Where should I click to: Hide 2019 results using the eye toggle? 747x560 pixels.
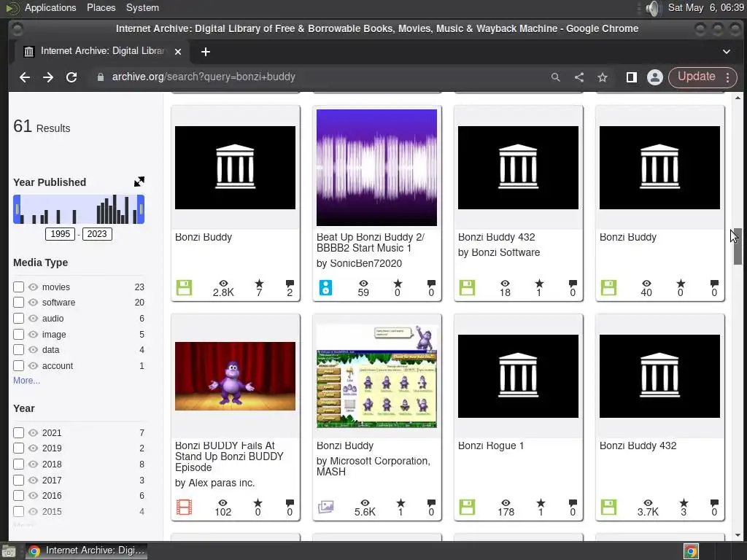tap(33, 448)
